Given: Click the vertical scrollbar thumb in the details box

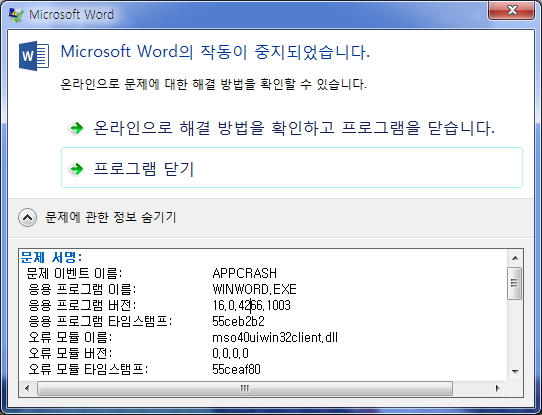Looking at the screenshot, I should [x=515, y=283].
